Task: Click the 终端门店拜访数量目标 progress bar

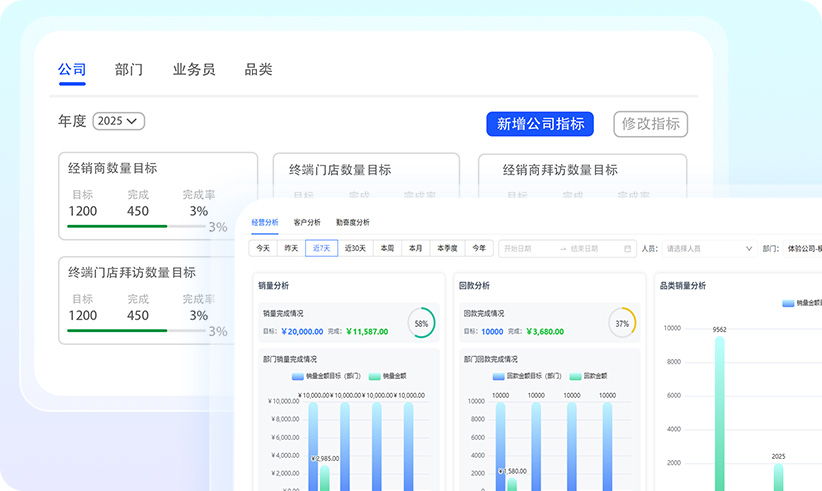Action: pyautogui.click(x=136, y=331)
